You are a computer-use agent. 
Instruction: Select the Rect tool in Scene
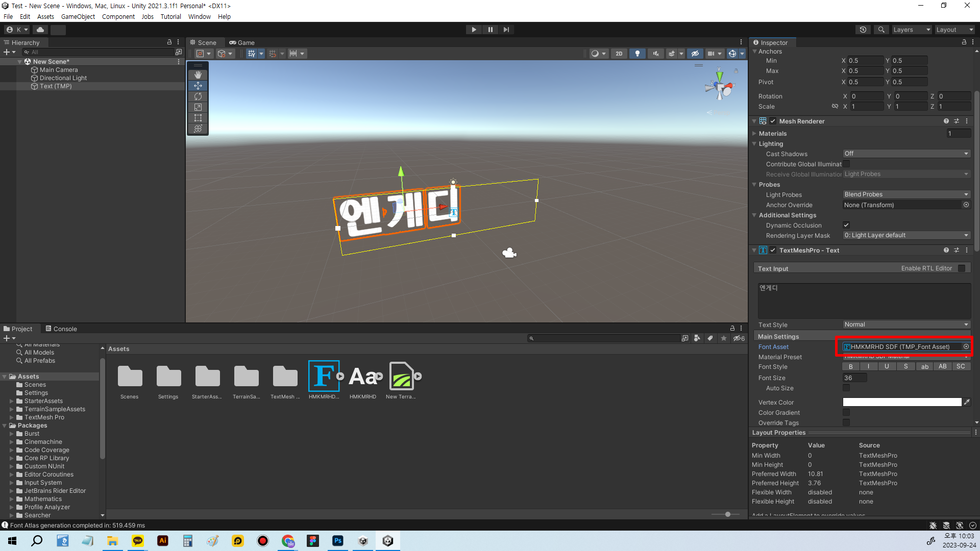coord(198,118)
